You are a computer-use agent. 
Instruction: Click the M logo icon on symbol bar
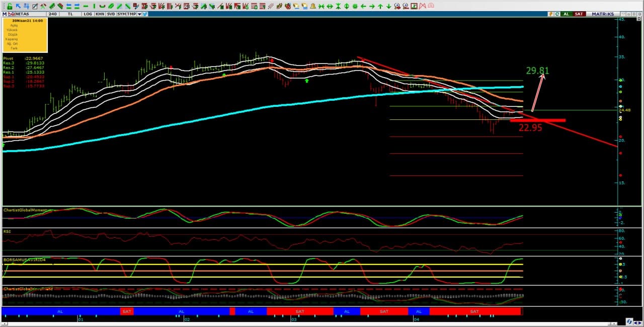(4, 14)
